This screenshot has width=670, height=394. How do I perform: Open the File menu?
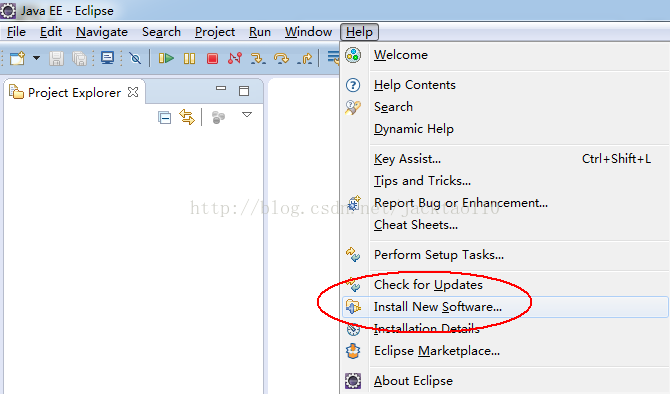(16, 32)
